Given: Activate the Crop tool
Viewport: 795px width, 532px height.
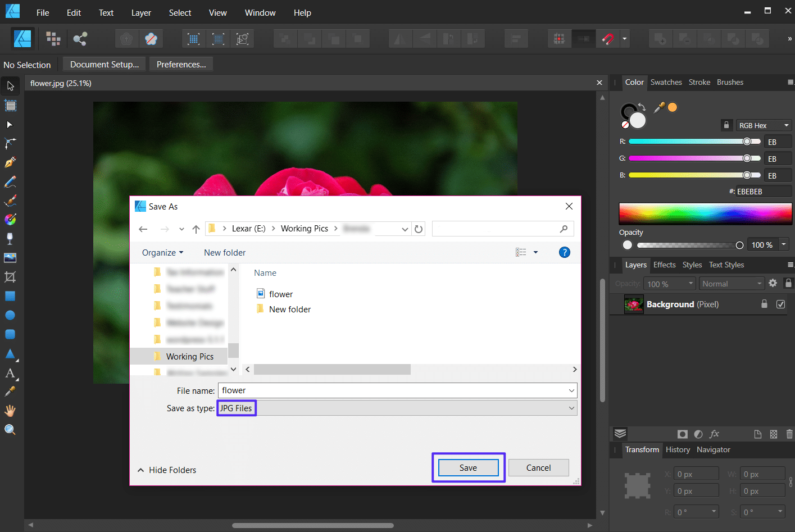Looking at the screenshot, I should (10, 277).
